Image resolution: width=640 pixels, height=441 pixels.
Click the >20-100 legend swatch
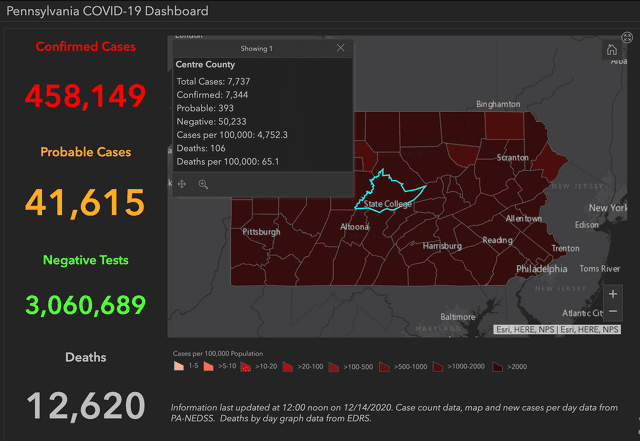point(288,366)
